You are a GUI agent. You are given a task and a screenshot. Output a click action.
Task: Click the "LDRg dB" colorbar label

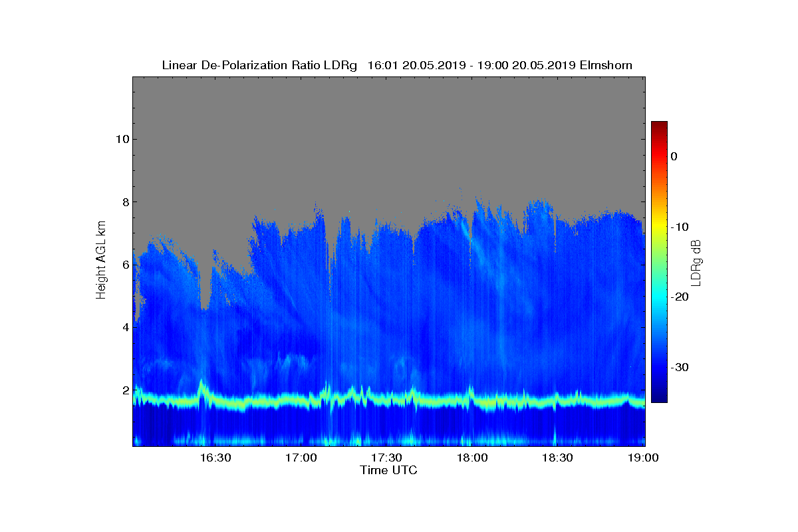(x=696, y=262)
